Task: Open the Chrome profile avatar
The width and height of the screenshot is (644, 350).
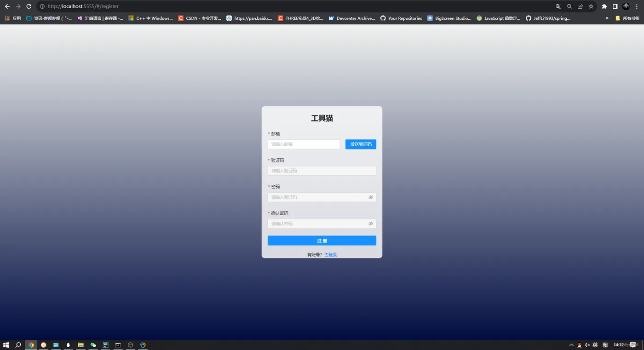Action: click(x=626, y=6)
